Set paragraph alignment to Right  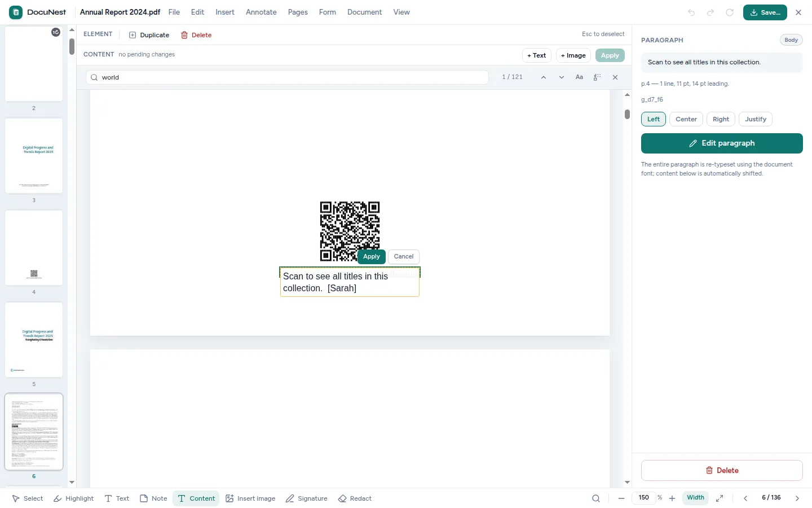tap(721, 119)
